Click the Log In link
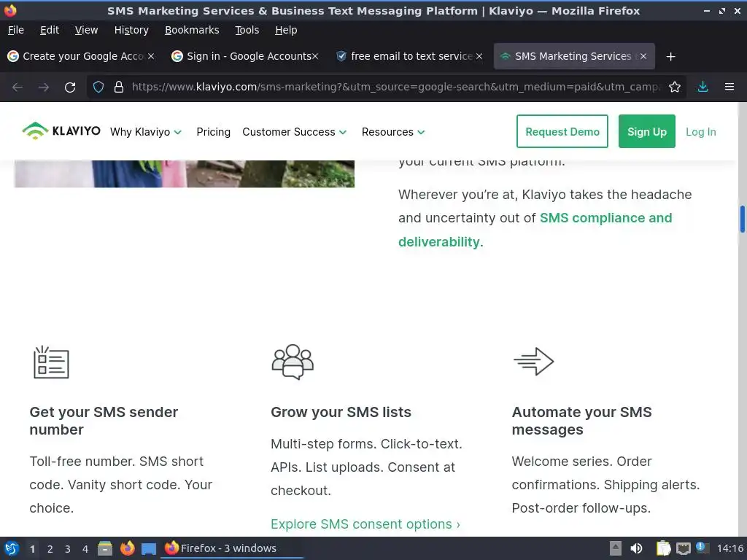 coord(701,132)
